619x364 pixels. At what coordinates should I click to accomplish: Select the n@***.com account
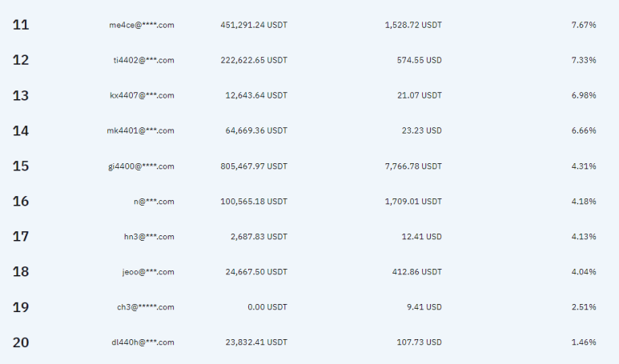(x=154, y=202)
